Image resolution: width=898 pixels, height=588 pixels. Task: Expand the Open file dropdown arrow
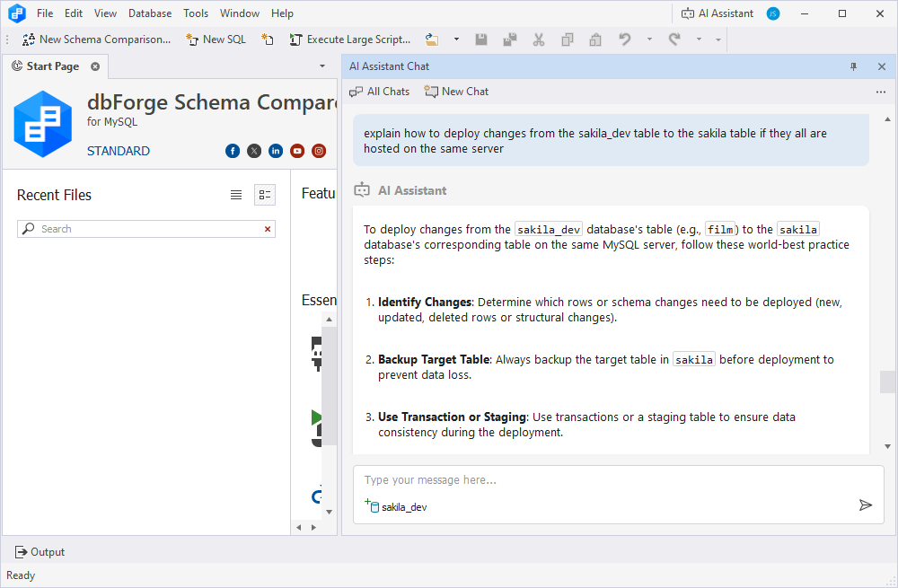456,39
